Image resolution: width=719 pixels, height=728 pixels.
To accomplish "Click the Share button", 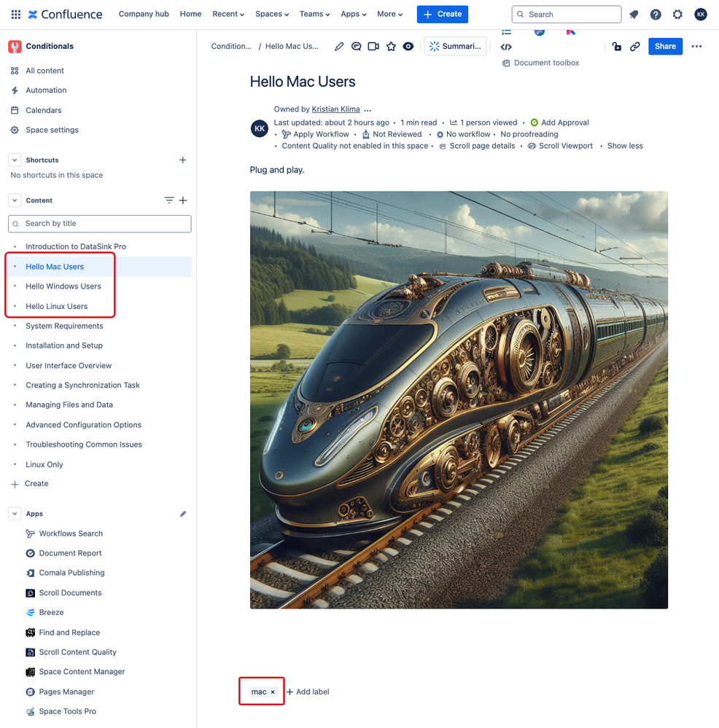I will (x=665, y=47).
